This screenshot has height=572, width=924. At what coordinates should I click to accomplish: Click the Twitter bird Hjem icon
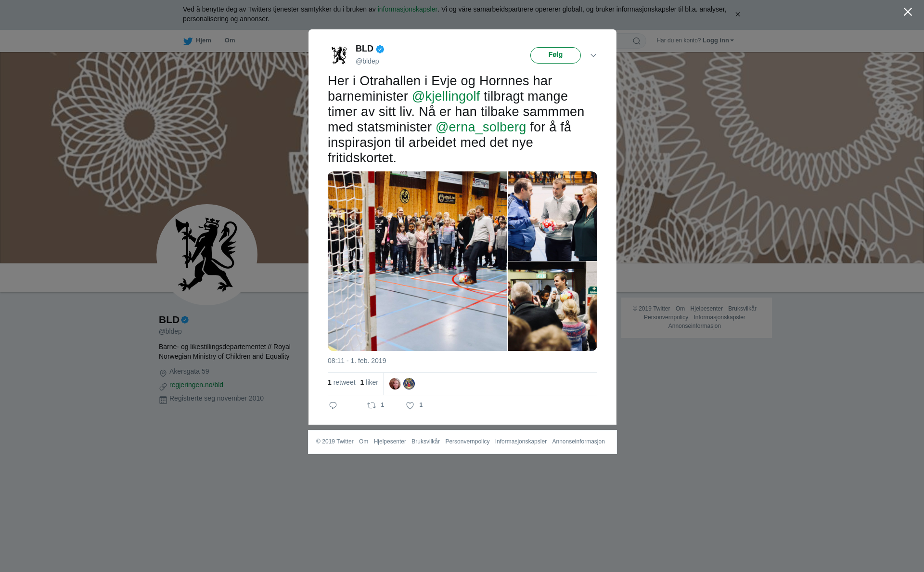point(188,41)
